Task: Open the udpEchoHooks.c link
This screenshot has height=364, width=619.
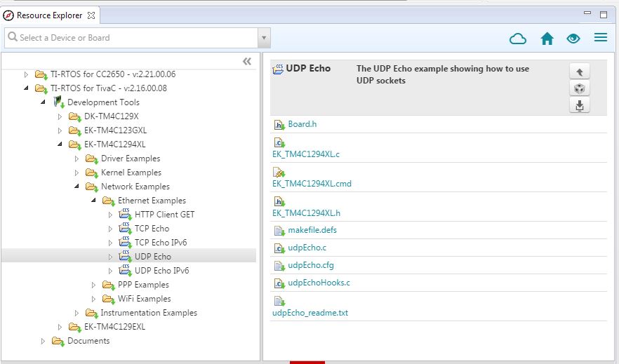Action: click(x=319, y=283)
